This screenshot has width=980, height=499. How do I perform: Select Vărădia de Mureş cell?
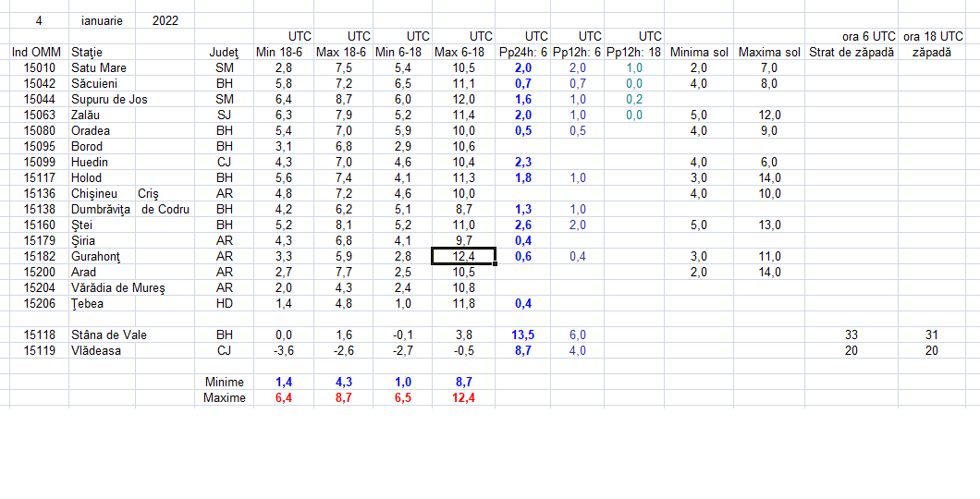(118, 288)
